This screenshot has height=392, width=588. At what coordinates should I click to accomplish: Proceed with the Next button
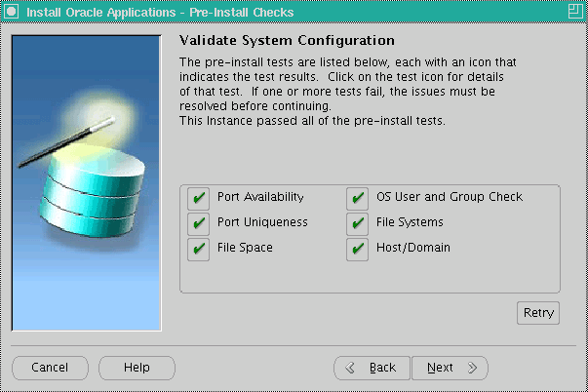pos(450,368)
